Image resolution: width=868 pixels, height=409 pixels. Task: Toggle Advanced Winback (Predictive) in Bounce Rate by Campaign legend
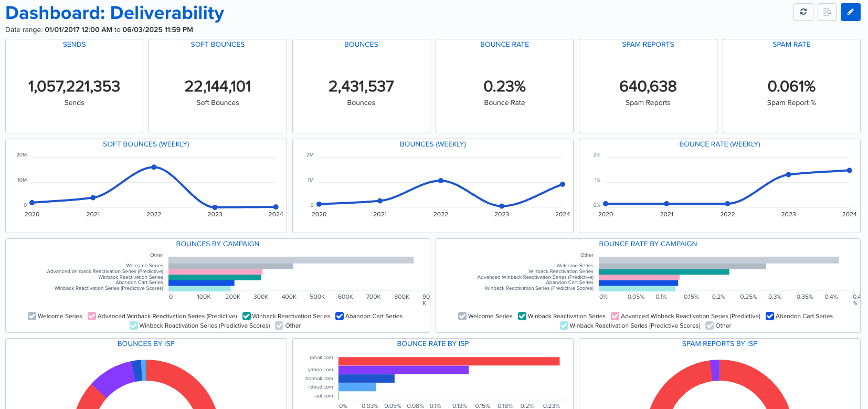click(x=615, y=316)
